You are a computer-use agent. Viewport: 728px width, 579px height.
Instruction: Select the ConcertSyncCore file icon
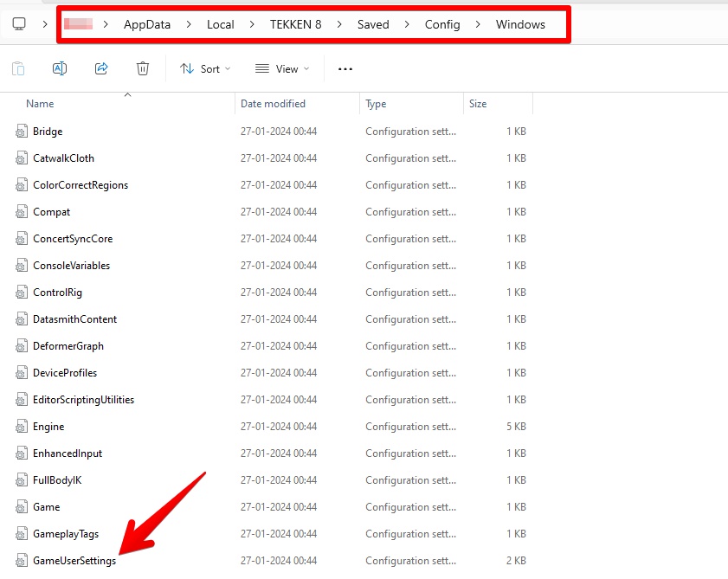(x=22, y=239)
